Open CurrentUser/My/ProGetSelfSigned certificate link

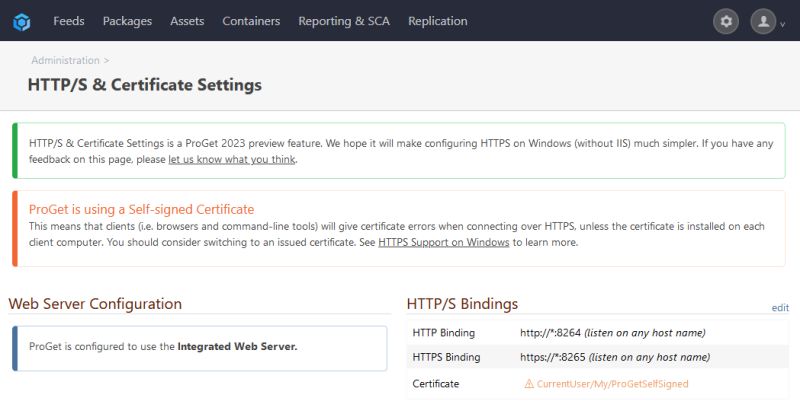click(x=612, y=384)
